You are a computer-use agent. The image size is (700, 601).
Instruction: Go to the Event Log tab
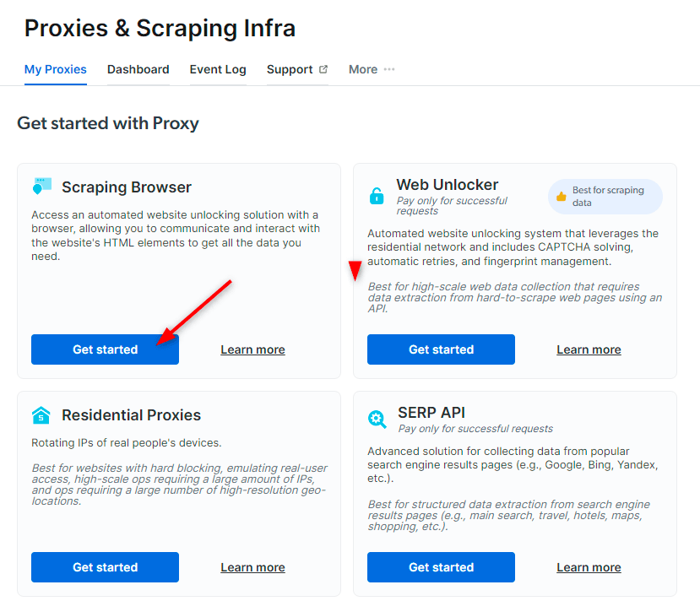[x=218, y=69]
